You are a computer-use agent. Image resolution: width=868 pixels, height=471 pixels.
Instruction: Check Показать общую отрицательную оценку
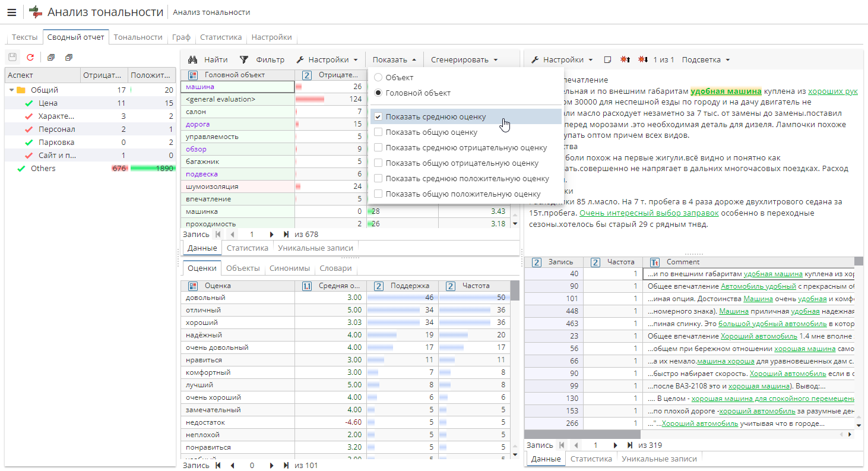[x=378, y=163]
